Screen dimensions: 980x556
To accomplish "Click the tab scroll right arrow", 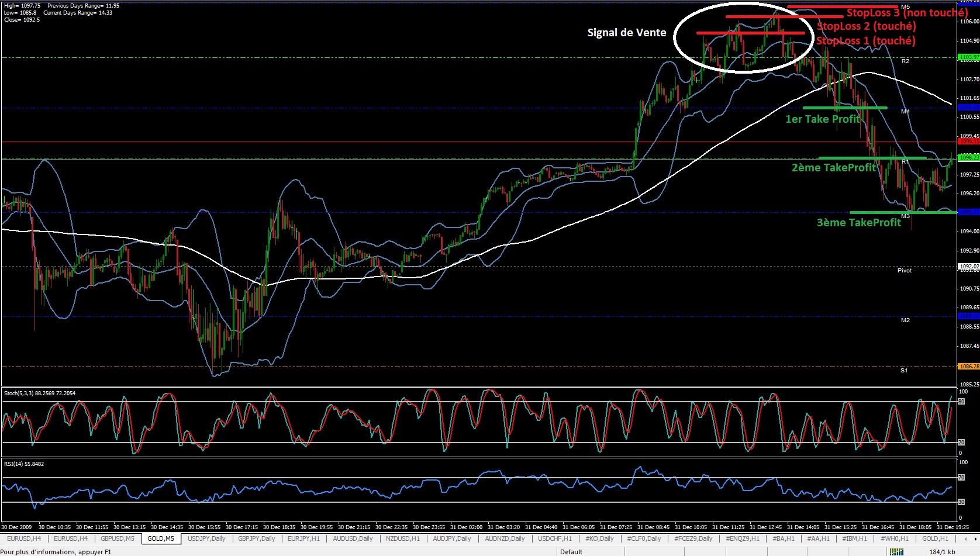I will tap(975, 538).
